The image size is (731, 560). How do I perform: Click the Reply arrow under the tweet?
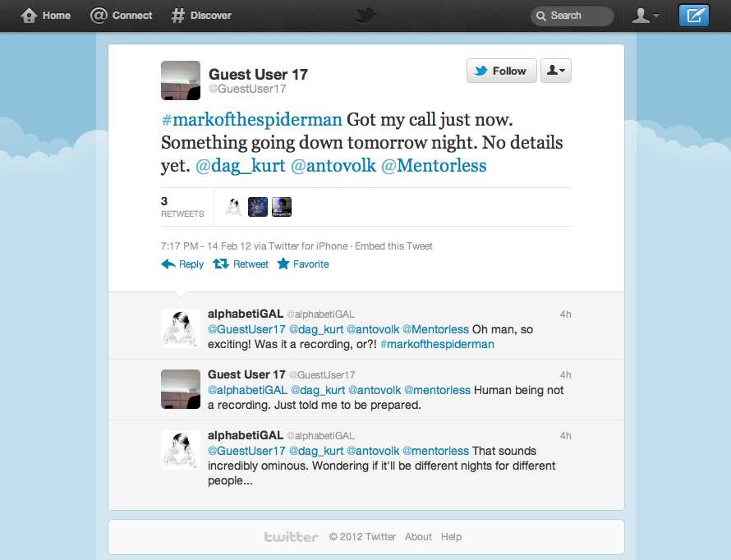click(x=182, y=264)
